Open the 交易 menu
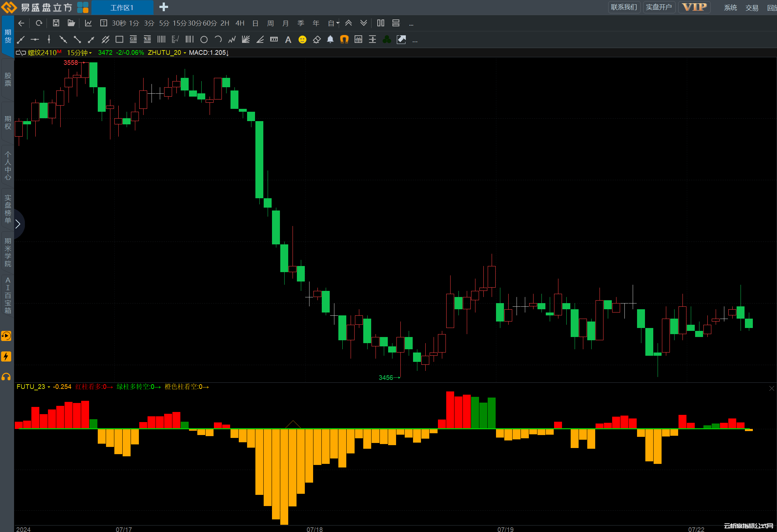Screen dimensions: 777x532 point(752,8)
